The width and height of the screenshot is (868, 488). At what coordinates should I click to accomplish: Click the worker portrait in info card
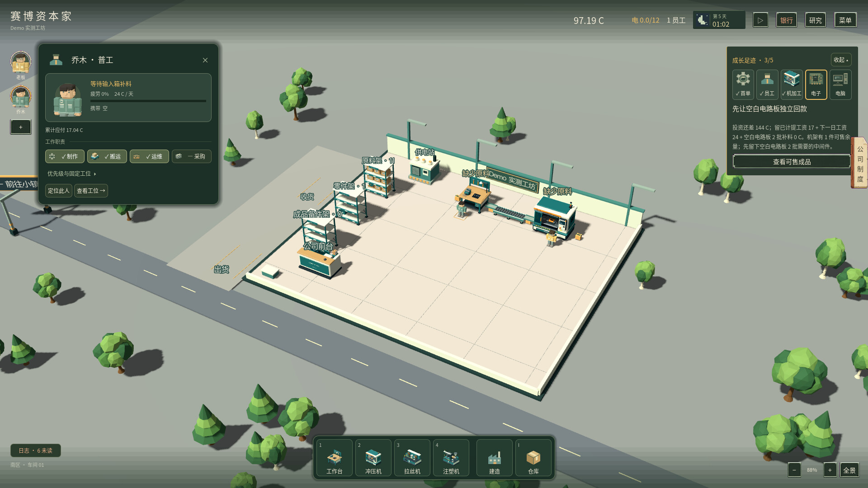click(67, 99)
